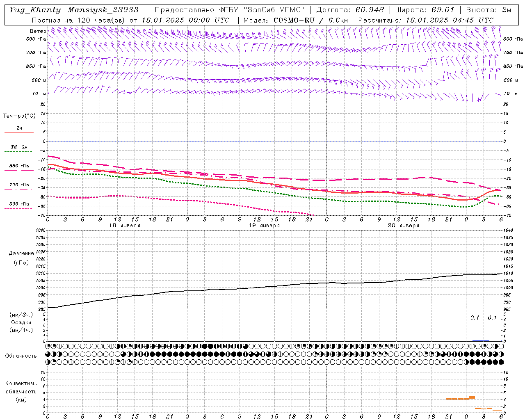
Task: Click the Td 2м legend entry
Action: [x=19, y=147]
